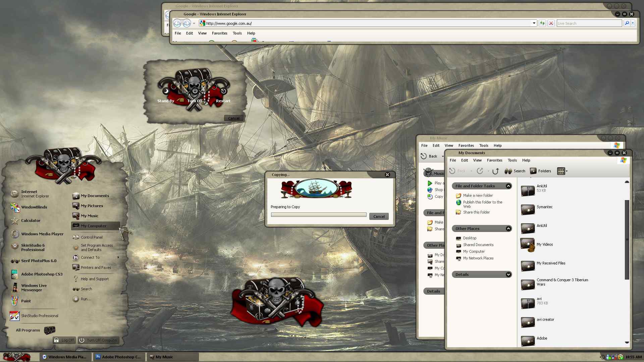
Task: Open SkinStudio Professional pinned item
Action: coord(34,316)
